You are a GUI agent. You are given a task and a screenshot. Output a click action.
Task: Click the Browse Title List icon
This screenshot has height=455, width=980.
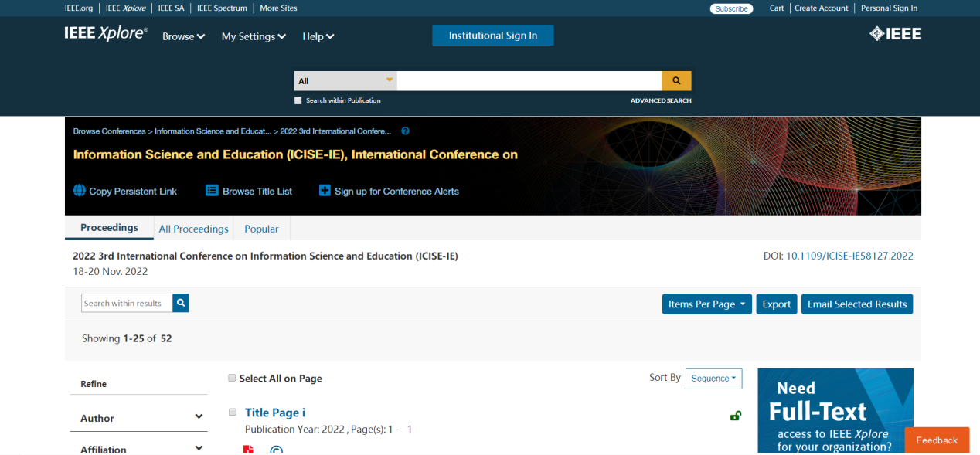(212, 191)
